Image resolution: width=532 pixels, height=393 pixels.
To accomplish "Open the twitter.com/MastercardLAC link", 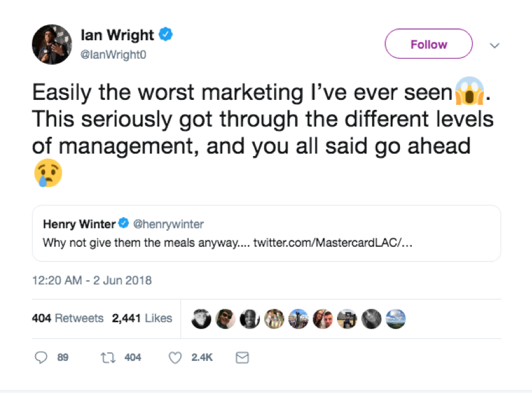I will 333,242.
